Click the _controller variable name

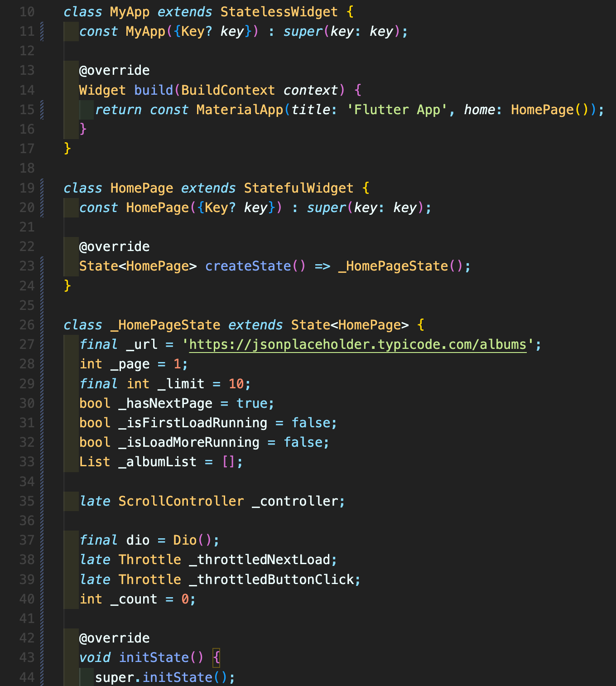pyautogui.click(x=295, y=501)
